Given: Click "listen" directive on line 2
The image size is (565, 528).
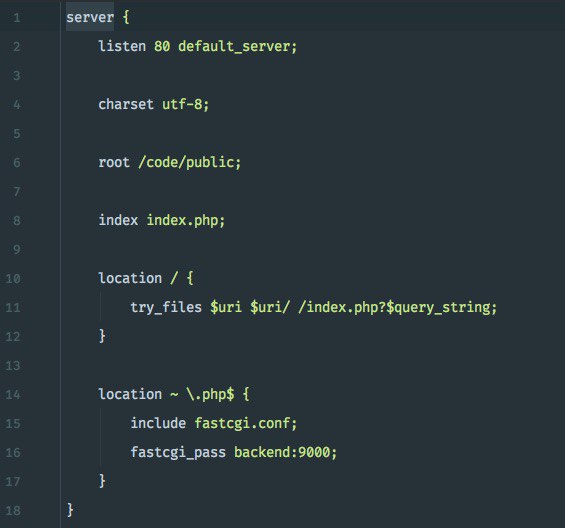Looking at the screenshot, I should (122, 46).
